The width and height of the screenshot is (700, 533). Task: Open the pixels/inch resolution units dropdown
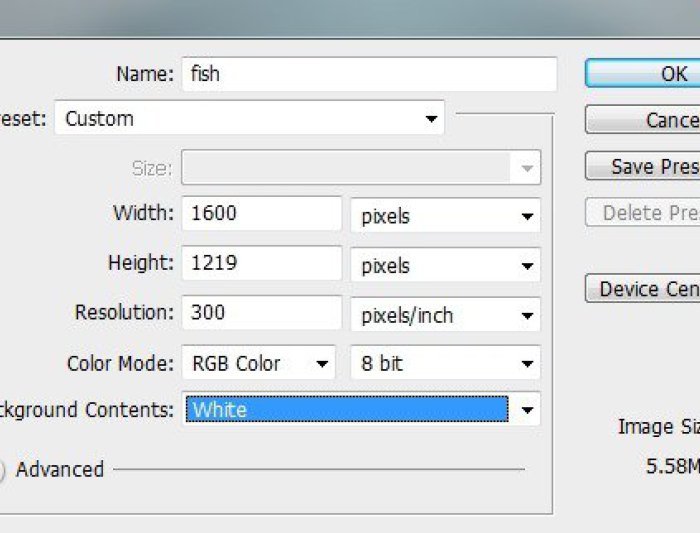click(x=445, y=316)
